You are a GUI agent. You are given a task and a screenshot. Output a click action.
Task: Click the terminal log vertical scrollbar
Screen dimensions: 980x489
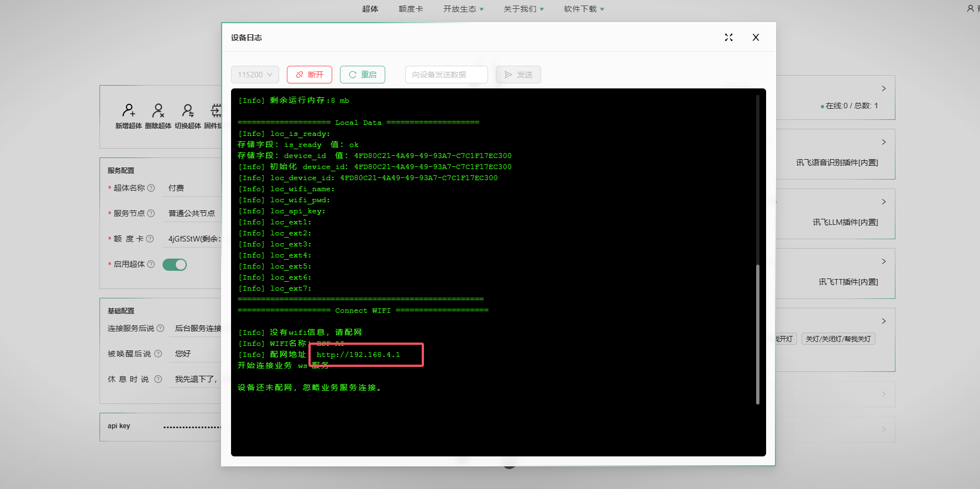[757, 334]
